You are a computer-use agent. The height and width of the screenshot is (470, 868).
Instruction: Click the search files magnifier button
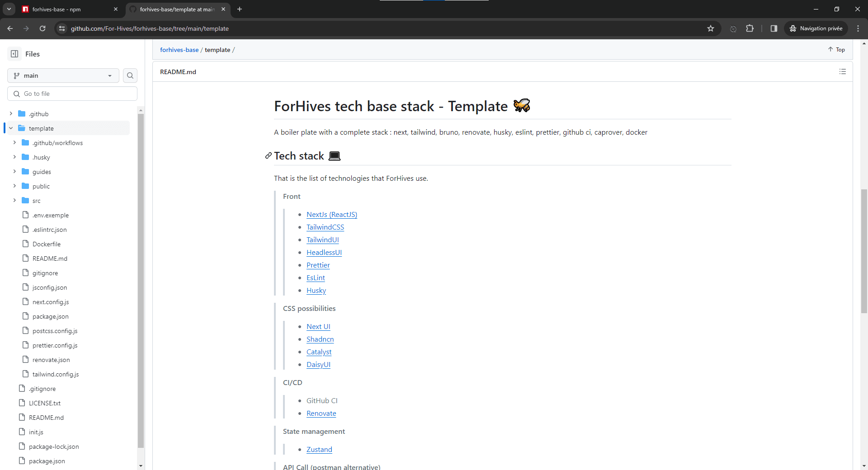click(x=130, y=75)
